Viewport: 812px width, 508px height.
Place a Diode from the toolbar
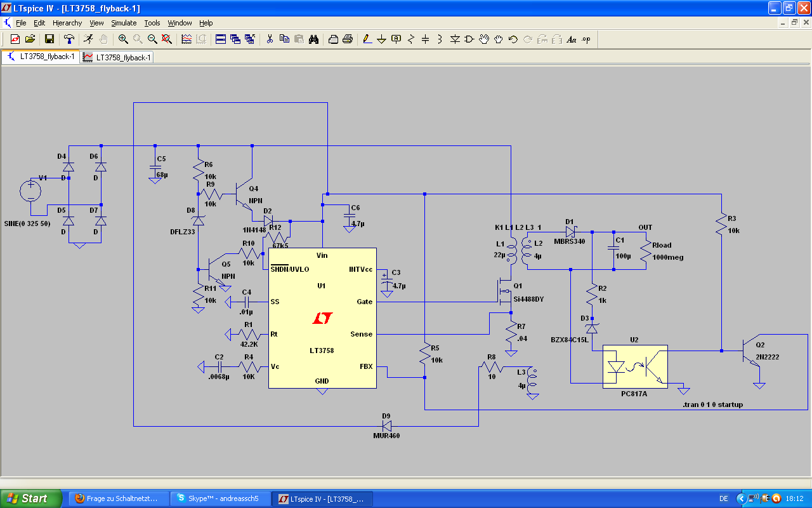455,39
